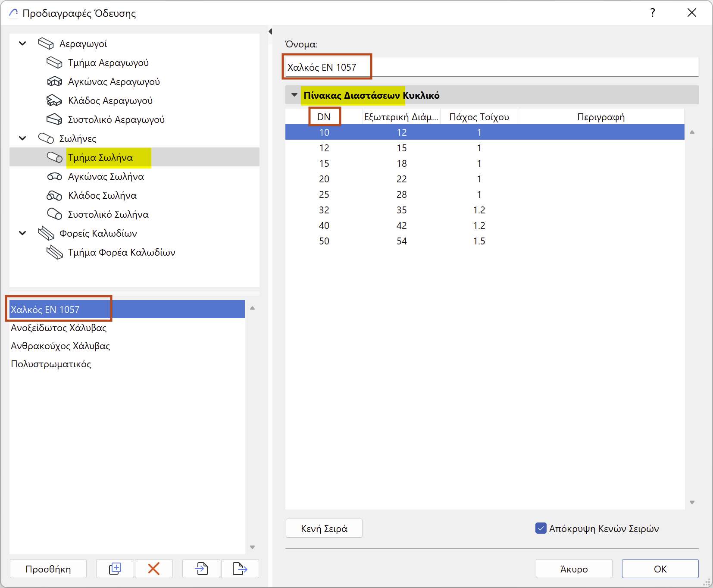Screen dimensions: 713x588
Task: Add an empty row with Κενή Σειρά
Action: coord(324,528)
